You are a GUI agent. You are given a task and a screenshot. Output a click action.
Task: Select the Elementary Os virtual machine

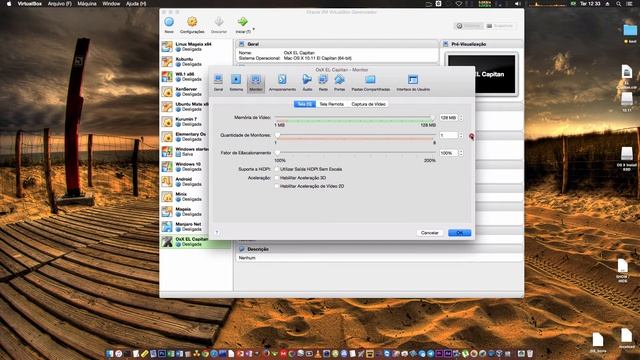click(196, 137)
